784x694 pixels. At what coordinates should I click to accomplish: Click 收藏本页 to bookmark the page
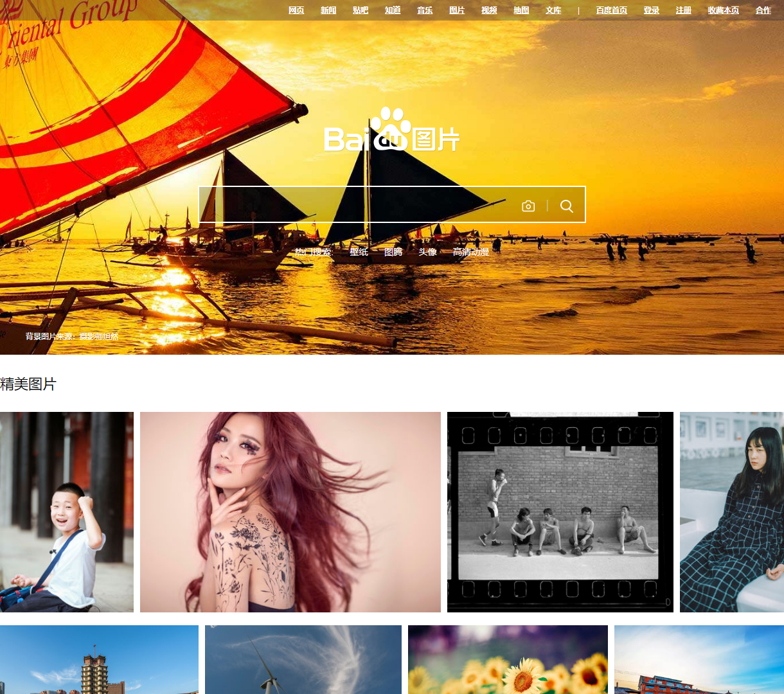pyautogui.click(x=724, y=10)
